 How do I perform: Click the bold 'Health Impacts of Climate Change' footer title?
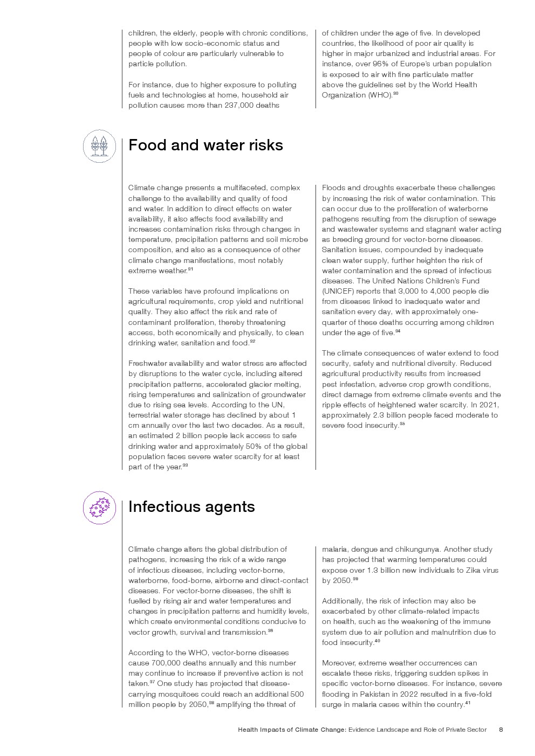pos(292,730)
